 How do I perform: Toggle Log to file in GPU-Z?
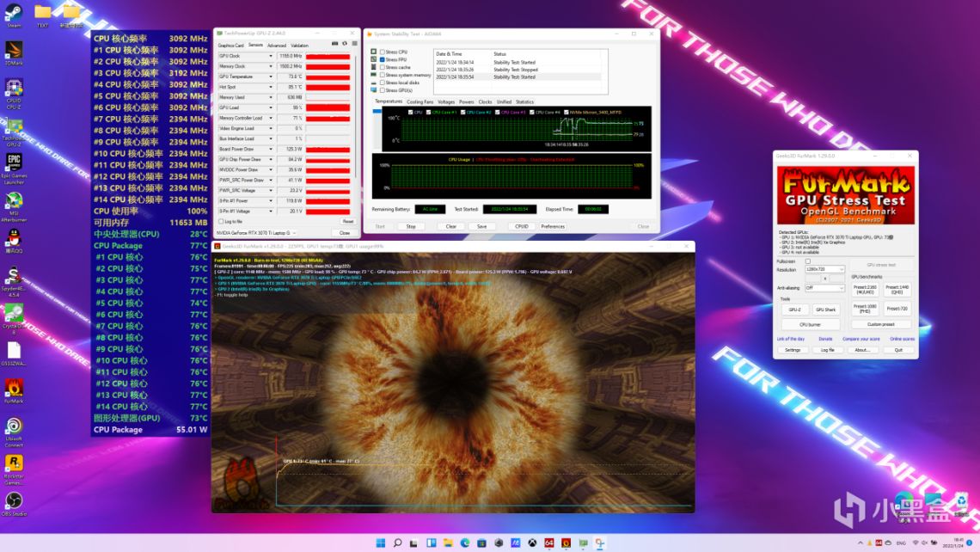point(221,221)
